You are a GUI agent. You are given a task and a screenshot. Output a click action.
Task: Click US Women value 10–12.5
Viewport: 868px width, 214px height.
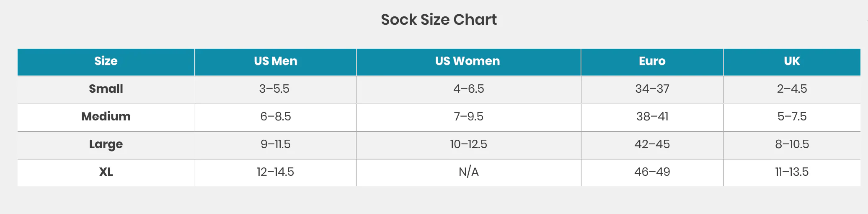coord(469,144)
